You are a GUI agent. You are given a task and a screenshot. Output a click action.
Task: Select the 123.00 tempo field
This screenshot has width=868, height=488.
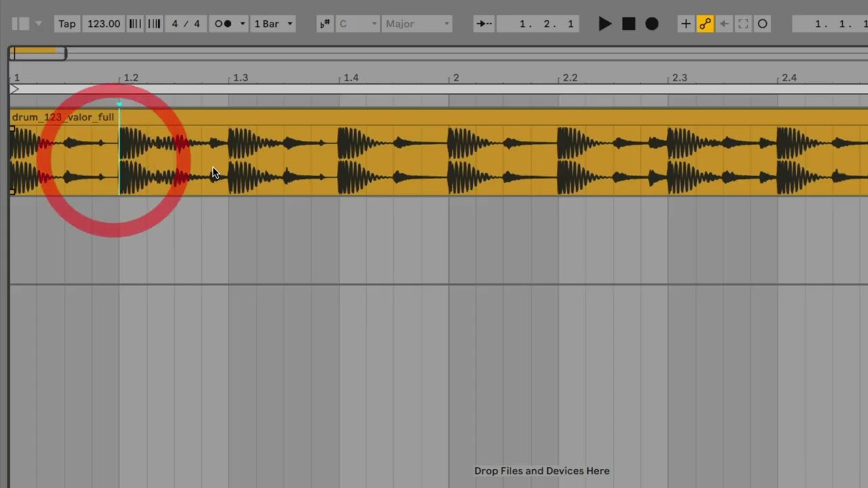tap(104, 24)
